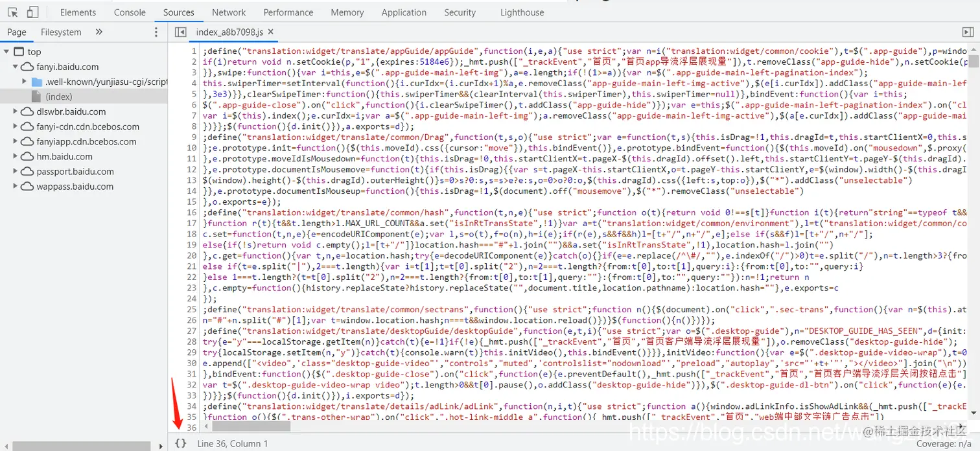
Task: Close the index_a8b7098.js file tab
Action: (271, 32)
